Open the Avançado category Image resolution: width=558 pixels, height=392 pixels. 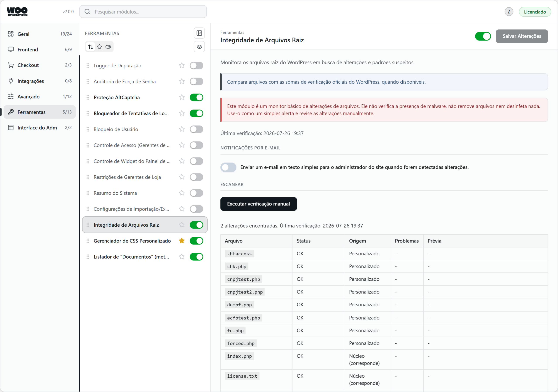click(40, 97)
